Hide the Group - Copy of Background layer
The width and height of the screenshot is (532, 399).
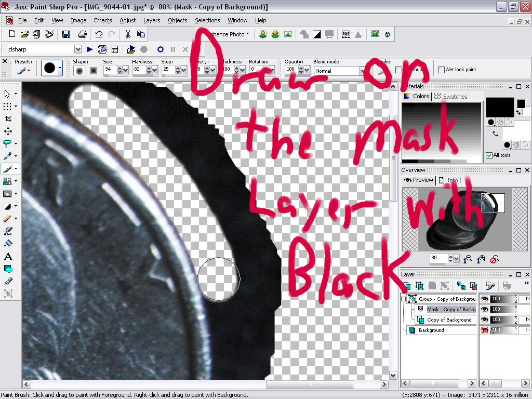point(485,299)
